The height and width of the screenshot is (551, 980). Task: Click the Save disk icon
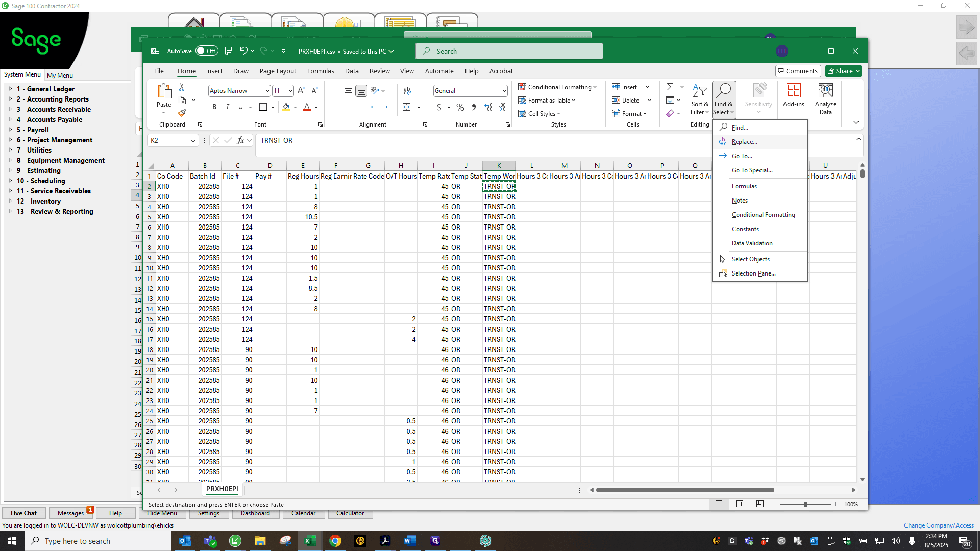point(229,51)
